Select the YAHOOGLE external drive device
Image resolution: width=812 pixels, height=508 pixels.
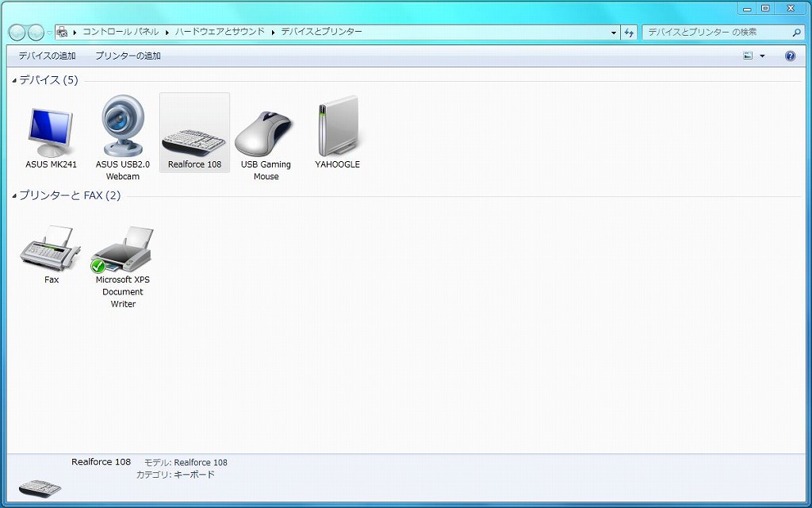click(x=338, y=133)
